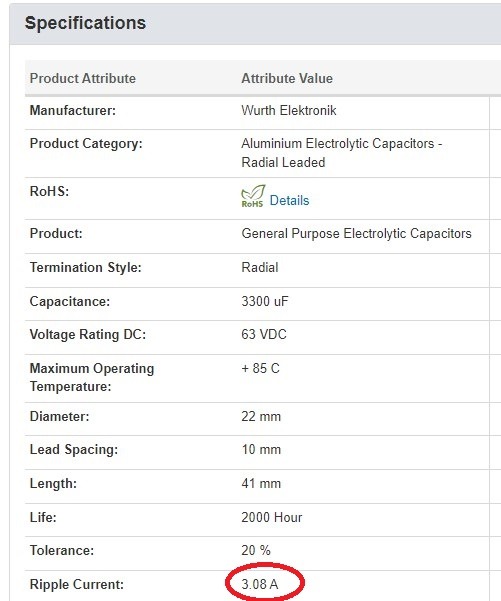Viewport: 501px width, 601px height.
Task: Click the 22 mm diameter value
Action: point(261,416)
